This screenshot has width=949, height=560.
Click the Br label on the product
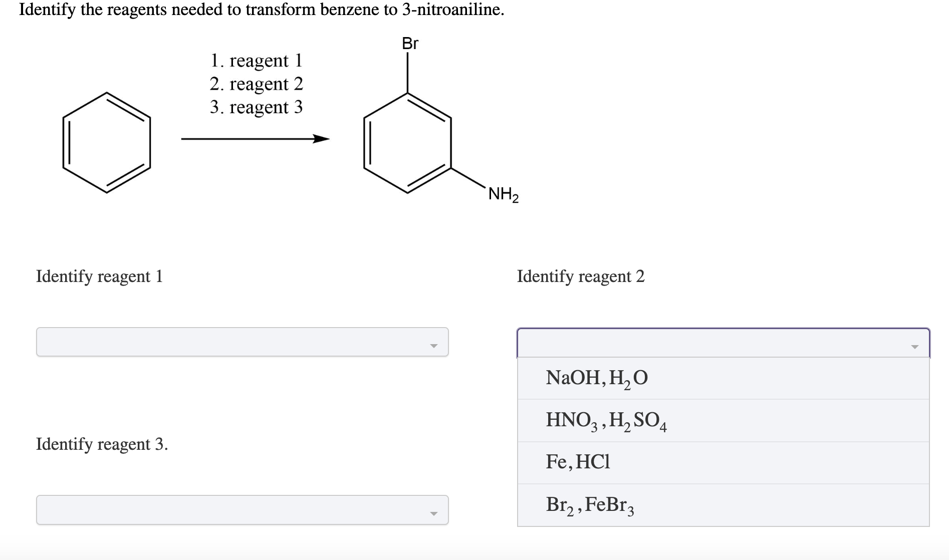[409, 44]
